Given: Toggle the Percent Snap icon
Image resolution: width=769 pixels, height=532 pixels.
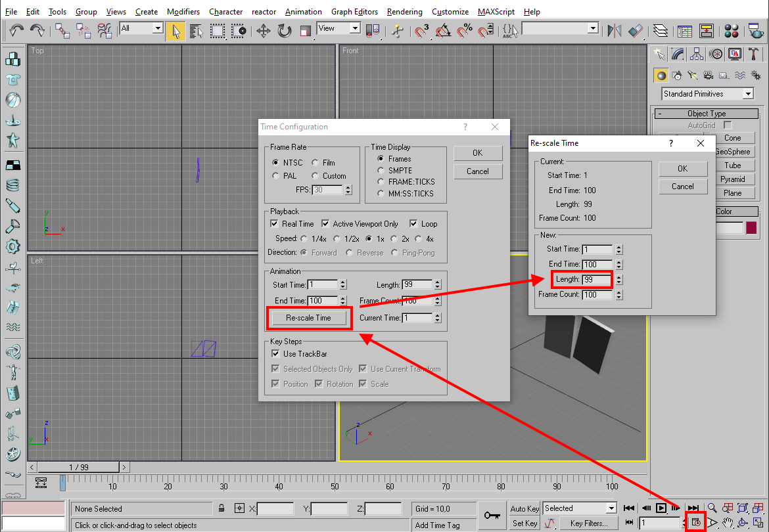Looking at the screenshot, I should point(464,31).
